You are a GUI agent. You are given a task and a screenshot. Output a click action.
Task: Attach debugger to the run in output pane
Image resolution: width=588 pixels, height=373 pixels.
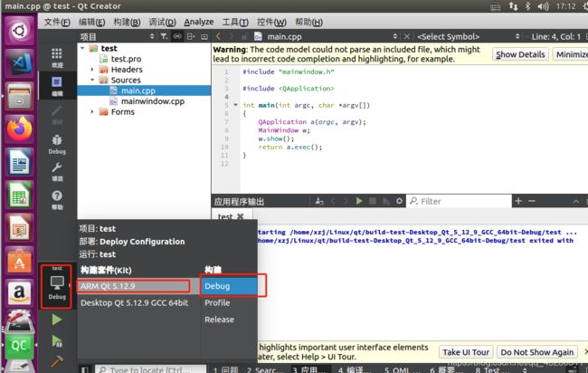click(386, 201)
